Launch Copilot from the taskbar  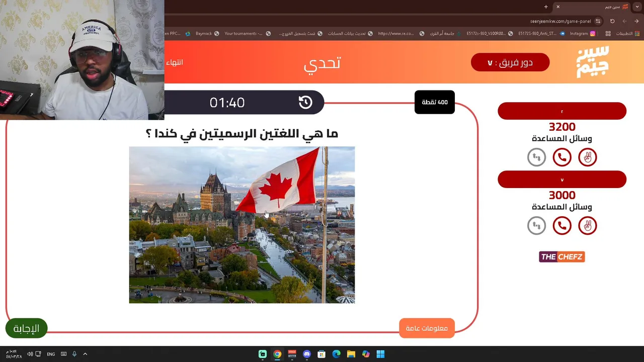(x=366, y=354)
